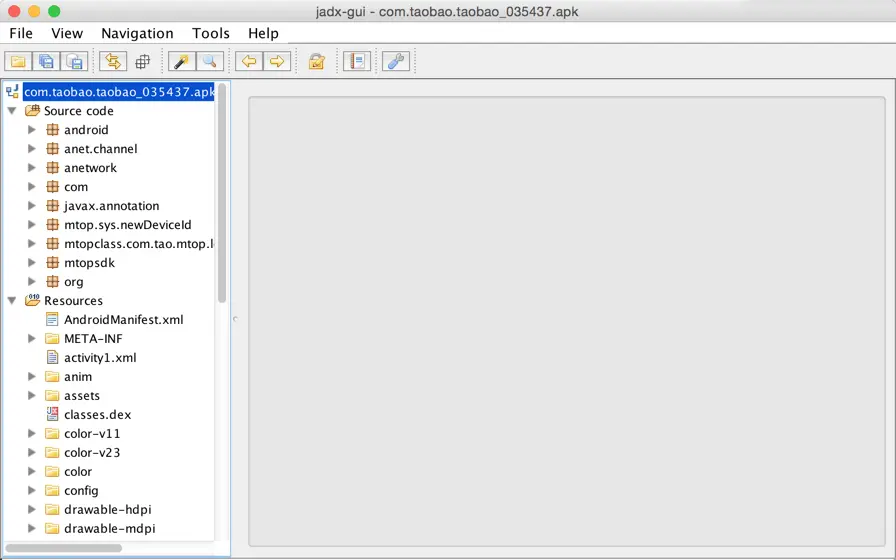Screen dimensions: 896x560
Task: Click the Text search wand icon
Action: pyautogui.click(x=182, y=61)
